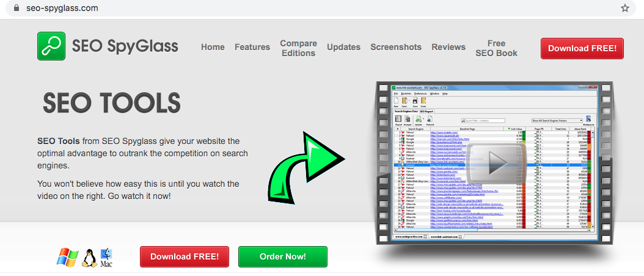Screen dimensions: 644x276
Task: Click the Mac platform icon
Action: click(x=106, y=258)
